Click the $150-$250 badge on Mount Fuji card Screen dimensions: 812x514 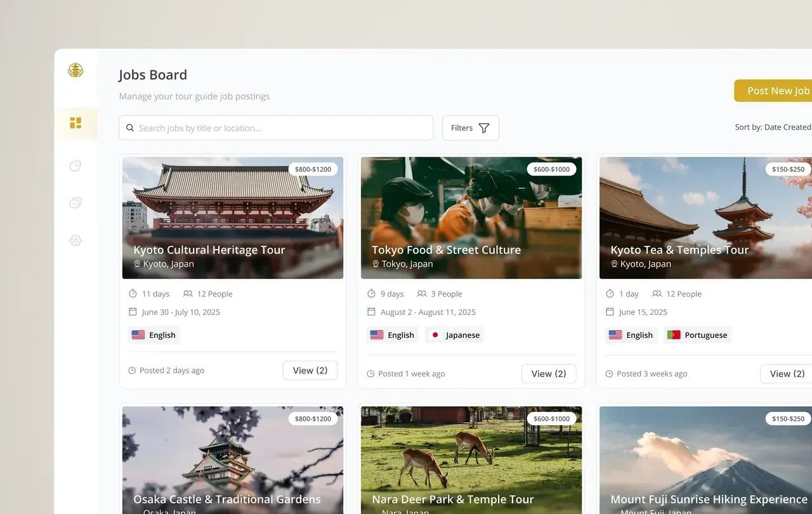tap(788, 418)
